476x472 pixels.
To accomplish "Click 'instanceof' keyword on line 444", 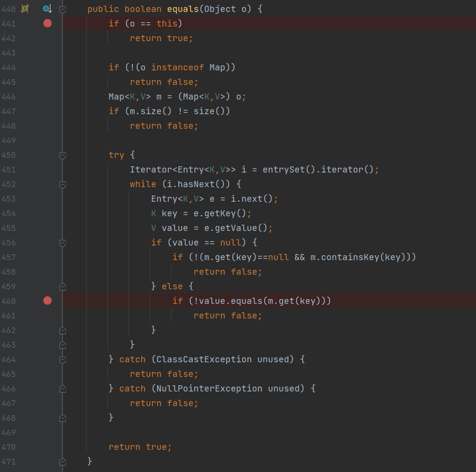I will pos(178,67).
